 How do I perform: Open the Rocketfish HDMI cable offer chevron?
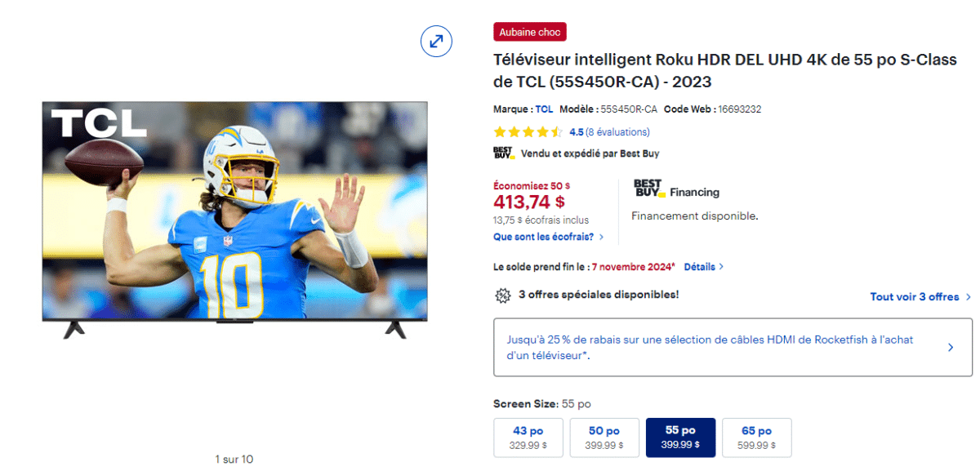951,347
